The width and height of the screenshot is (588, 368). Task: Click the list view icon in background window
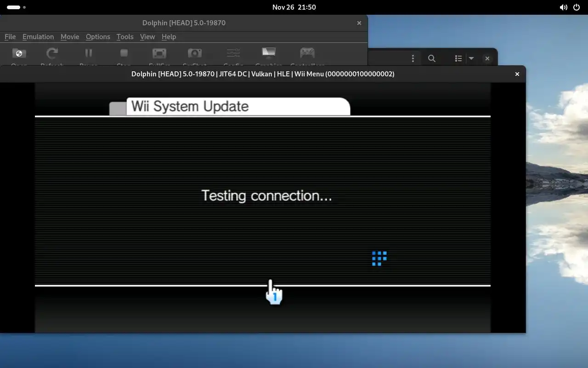[458, 58]
